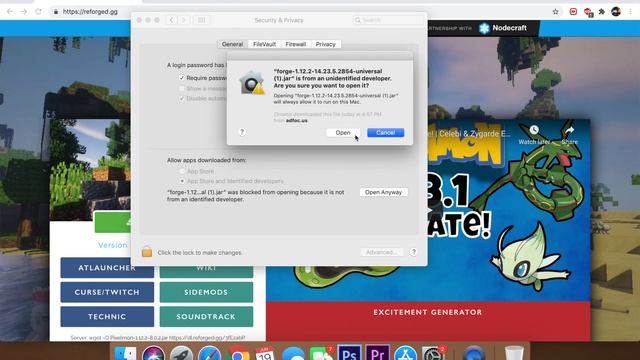Open Siri from the Dock

pyautogui.click(x=153, y=353)
